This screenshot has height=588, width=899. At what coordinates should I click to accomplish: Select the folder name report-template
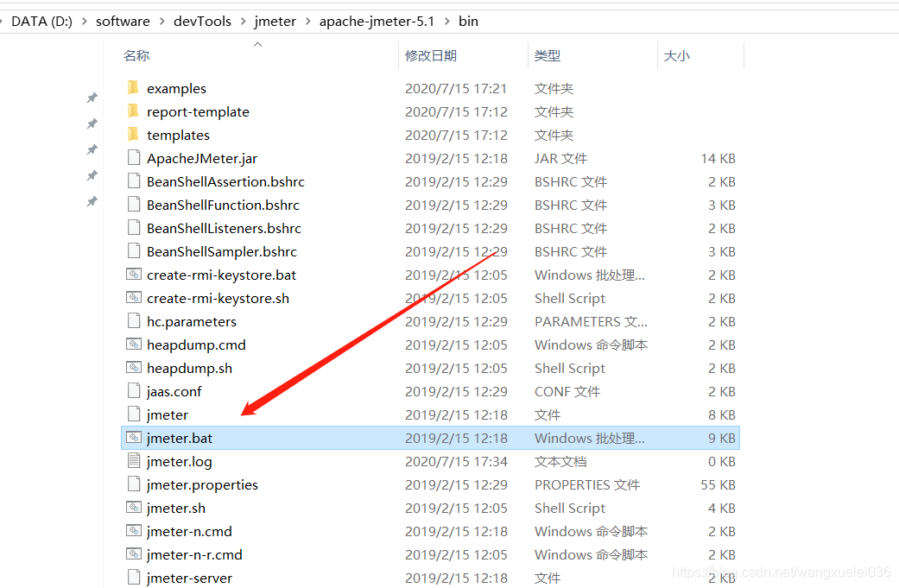[x=198, y=111]
